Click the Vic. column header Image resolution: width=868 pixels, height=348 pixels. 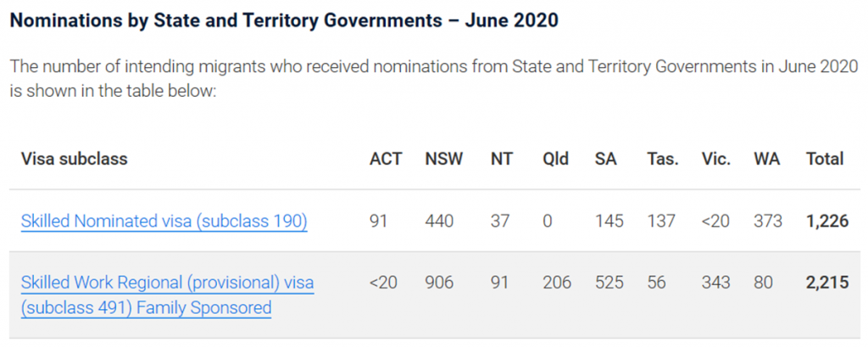click(x=716, y=159)
